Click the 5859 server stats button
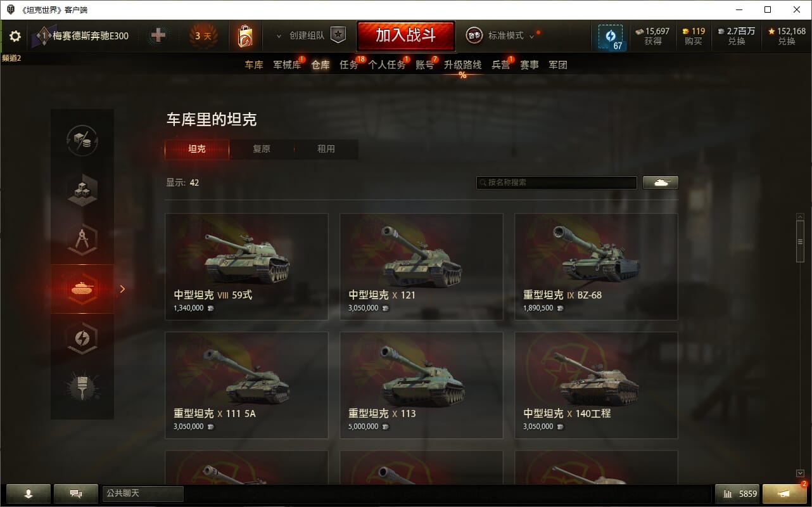The width and height of the screenshot is (812, 507). (x=737, y=494)
